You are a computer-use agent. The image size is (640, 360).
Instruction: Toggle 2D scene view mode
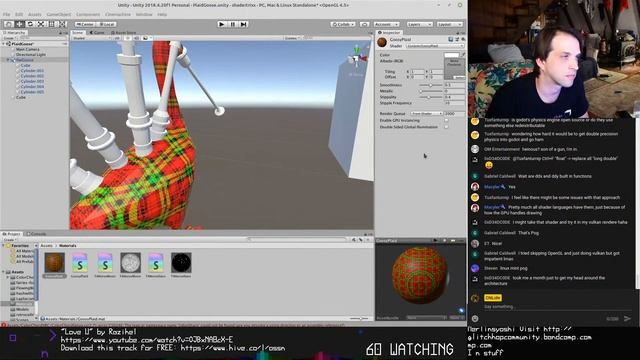pos(117,38)
